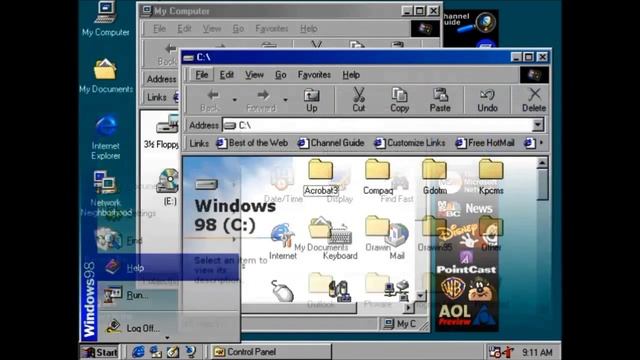
Task: Select Internet Explorer desktop icon
Action: (106, 138)
